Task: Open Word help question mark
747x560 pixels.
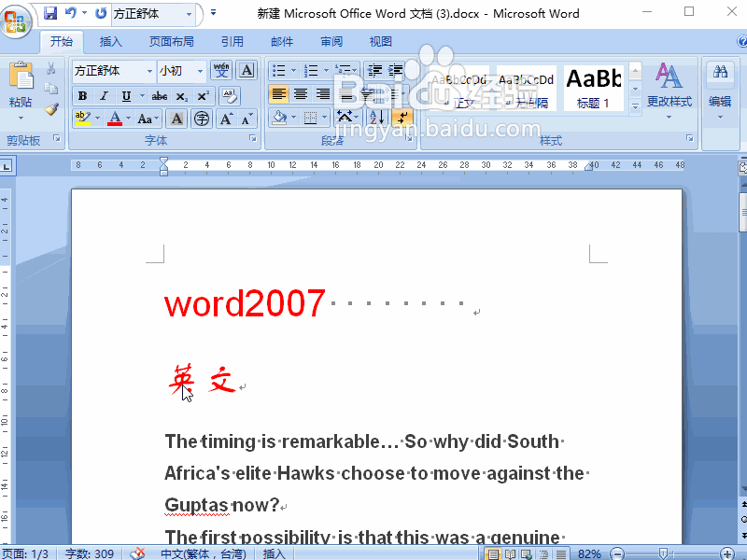Action: [x=741, y=42]
